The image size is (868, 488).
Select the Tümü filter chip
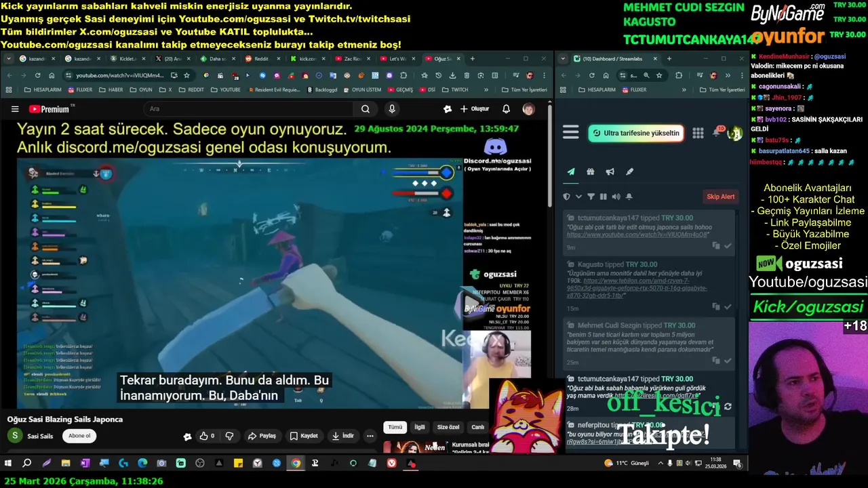tap(395, 427)
